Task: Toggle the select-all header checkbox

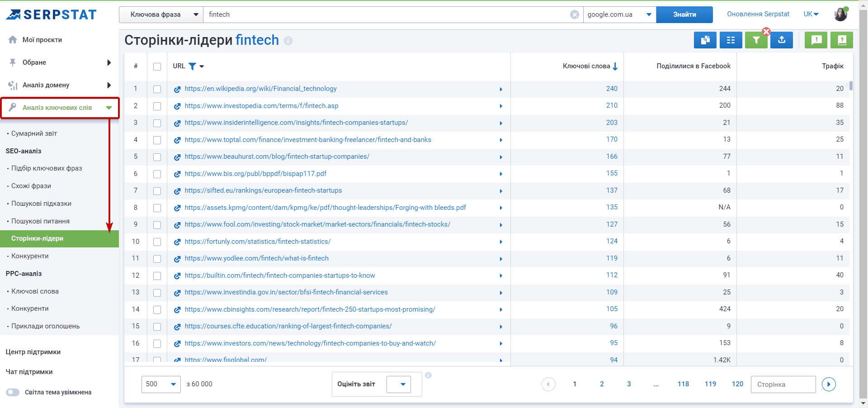Action: [157, 66]
